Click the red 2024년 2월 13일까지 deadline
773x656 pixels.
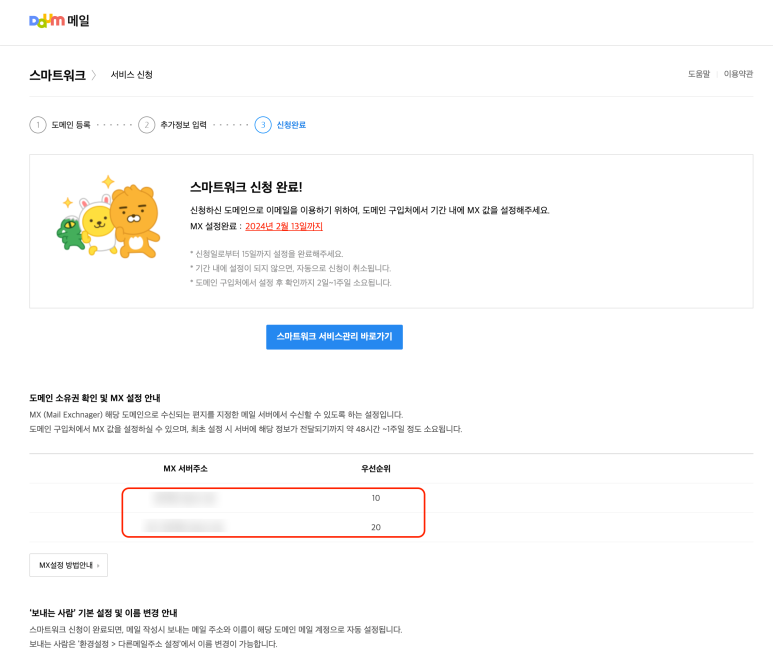(x=284, y=226)
